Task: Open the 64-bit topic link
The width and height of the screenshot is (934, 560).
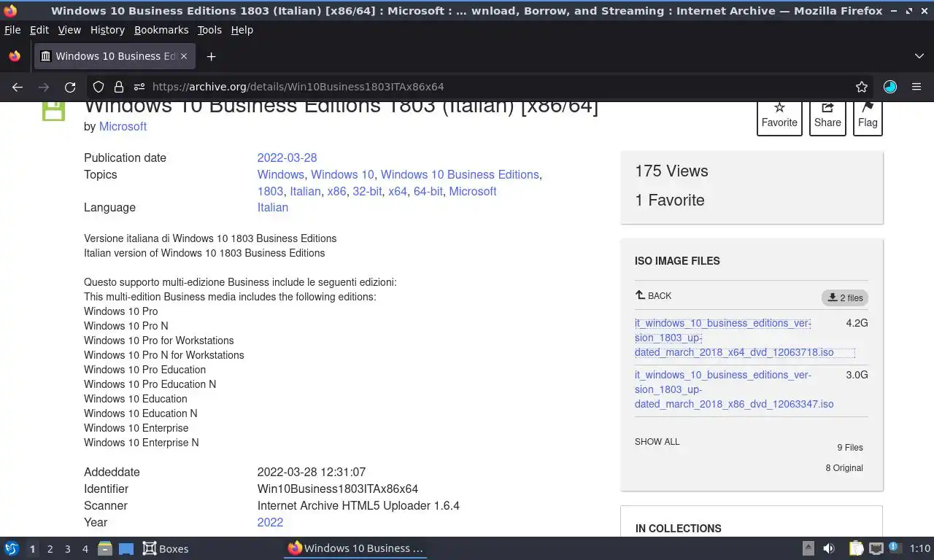Action: (428, 191)
